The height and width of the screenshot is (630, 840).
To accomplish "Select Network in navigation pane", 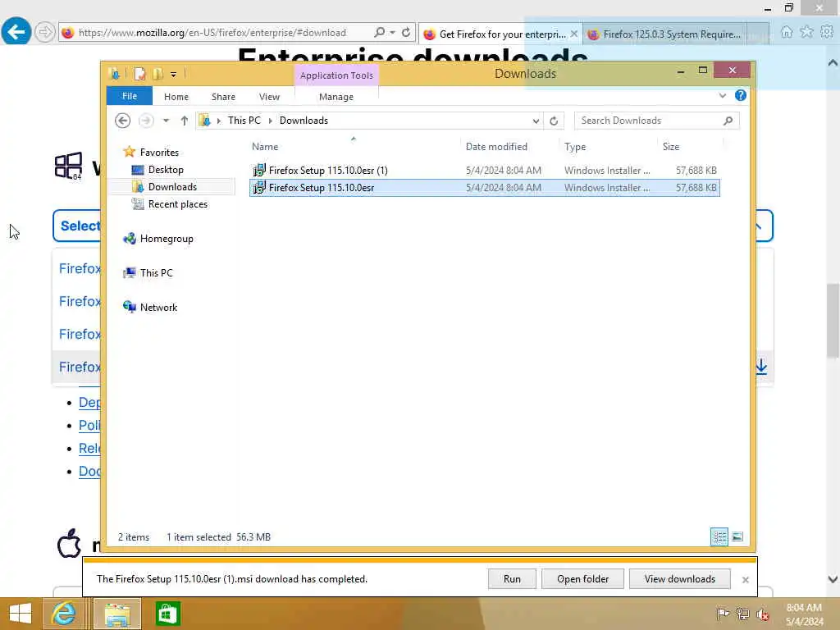I will coord(158,308).
